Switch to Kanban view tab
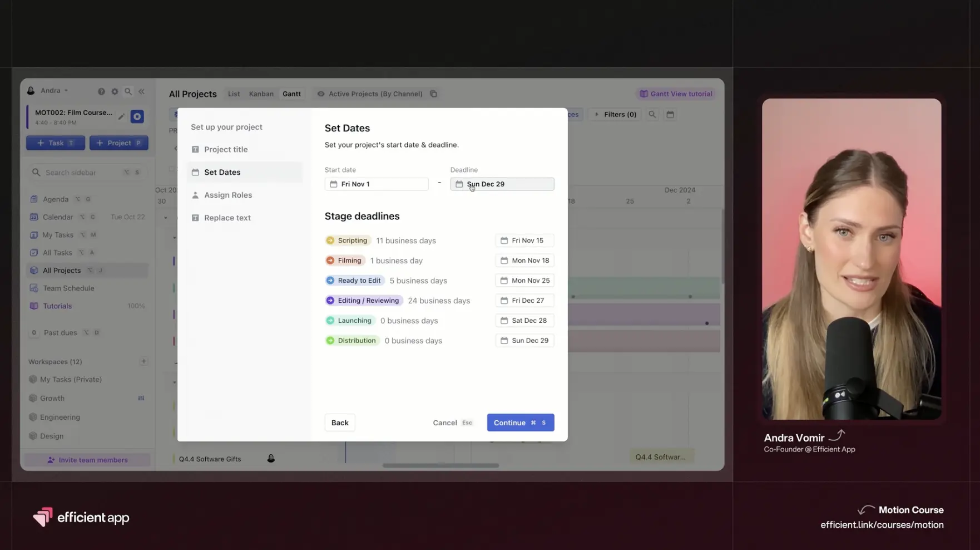The height and width of the screenshot is (550, 980). point(261,94)
